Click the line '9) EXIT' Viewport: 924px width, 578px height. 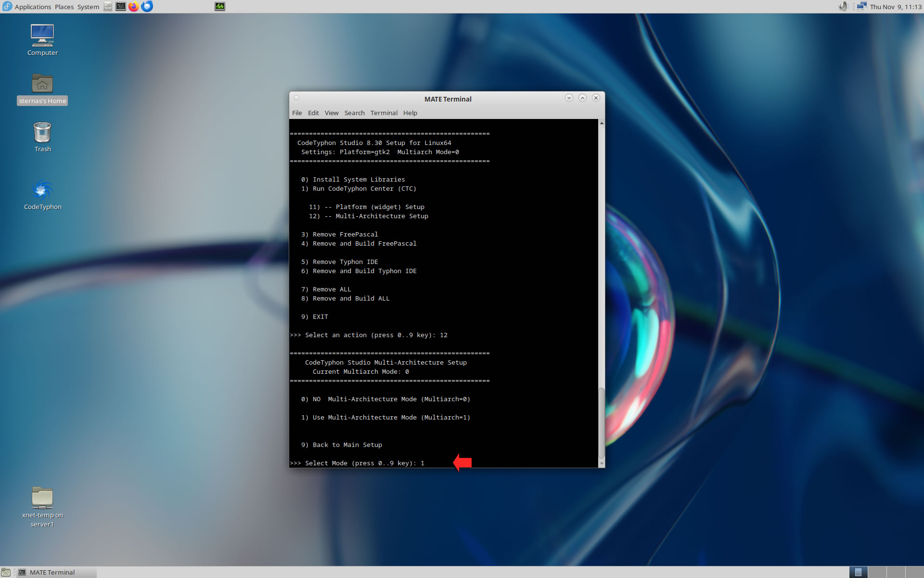point(314,316)
